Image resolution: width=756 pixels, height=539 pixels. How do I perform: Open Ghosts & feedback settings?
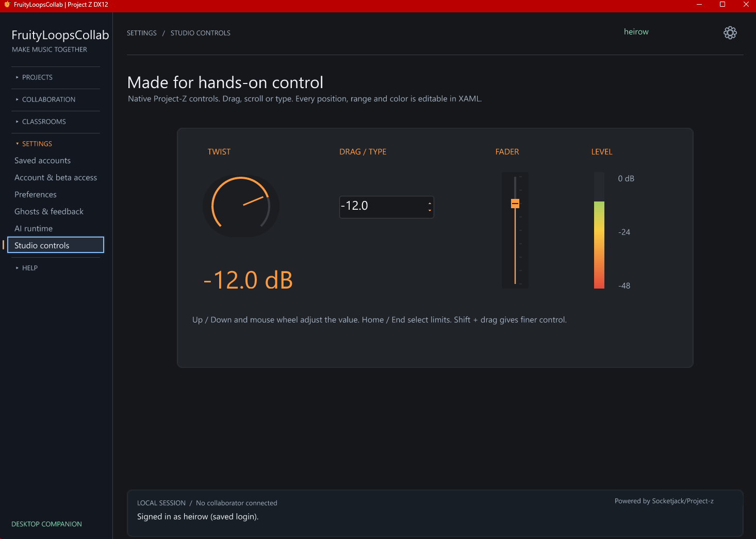(x=49, y=212)
